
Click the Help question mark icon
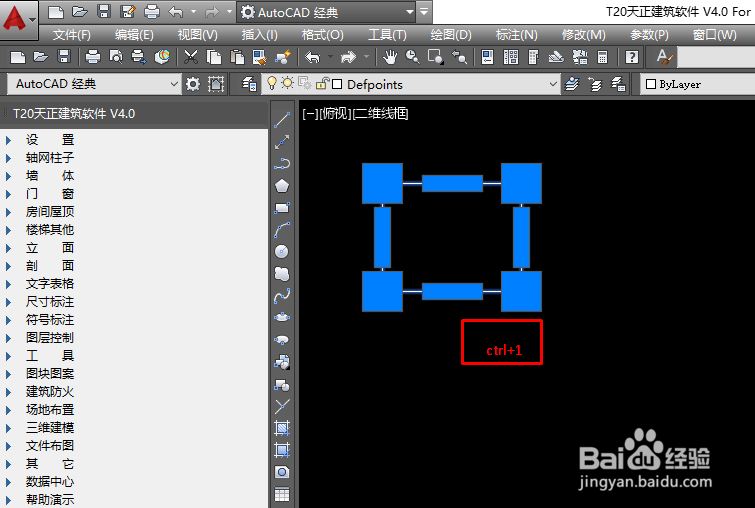tap(632, 57)
